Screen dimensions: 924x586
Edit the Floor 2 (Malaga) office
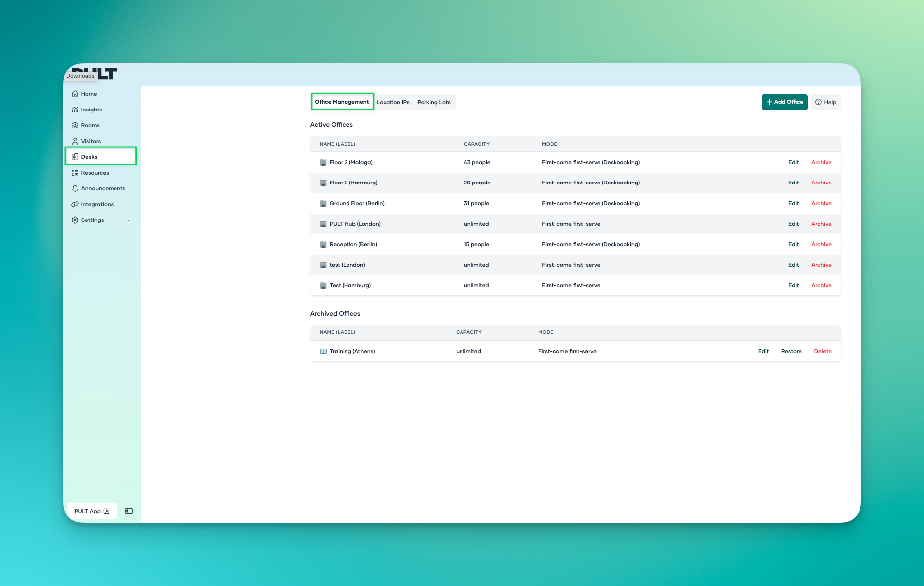[x=793, y=162]
